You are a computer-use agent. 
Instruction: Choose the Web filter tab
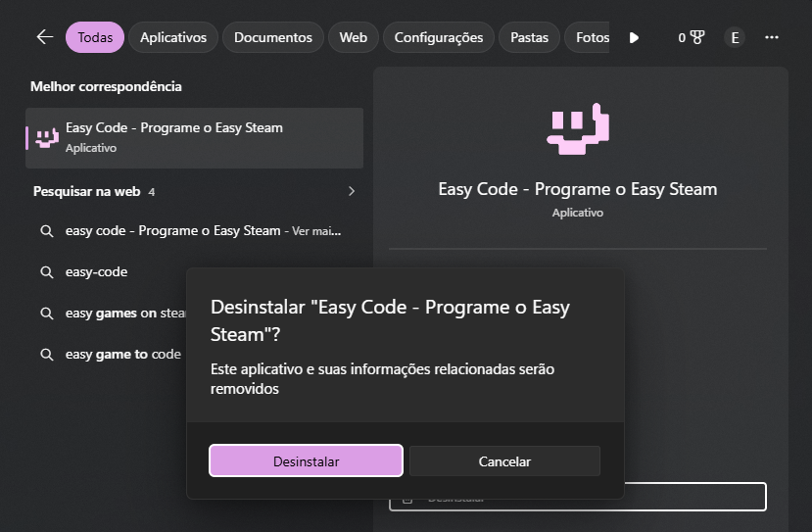pyautogui.click(x=354, y=37)
